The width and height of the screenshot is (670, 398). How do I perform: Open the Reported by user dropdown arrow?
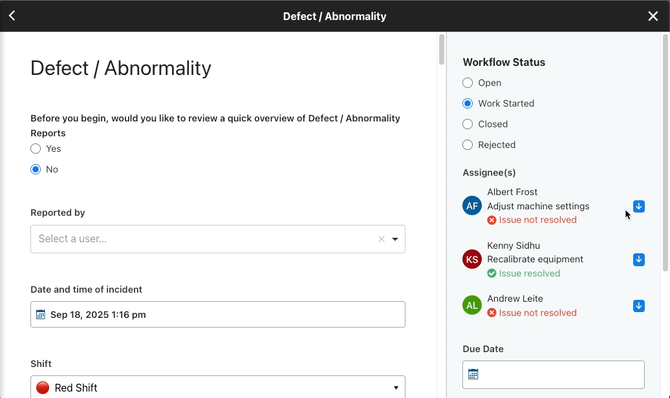pyautogui.click(x=395, y=239)
